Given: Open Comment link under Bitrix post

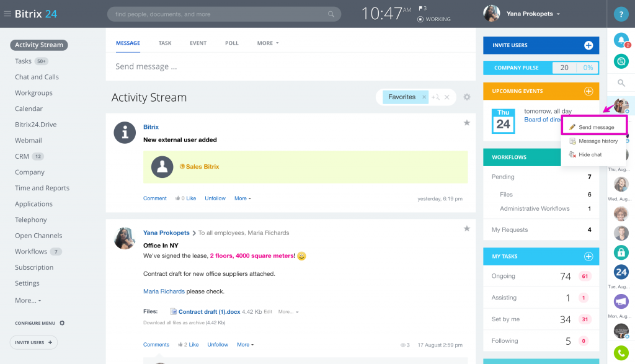Looking at the screenshot, I should coord(154,198).
